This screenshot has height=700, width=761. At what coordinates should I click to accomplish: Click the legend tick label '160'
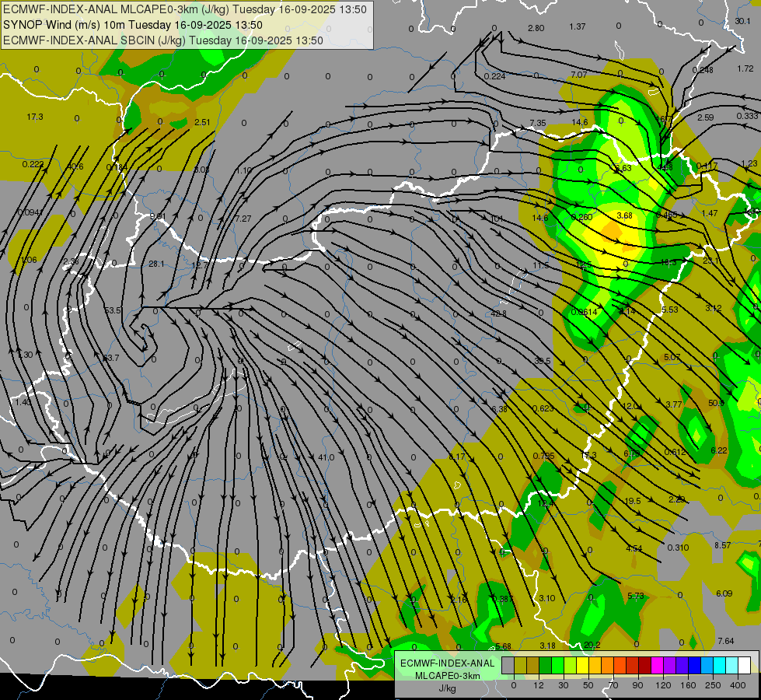tap(688, 685)
